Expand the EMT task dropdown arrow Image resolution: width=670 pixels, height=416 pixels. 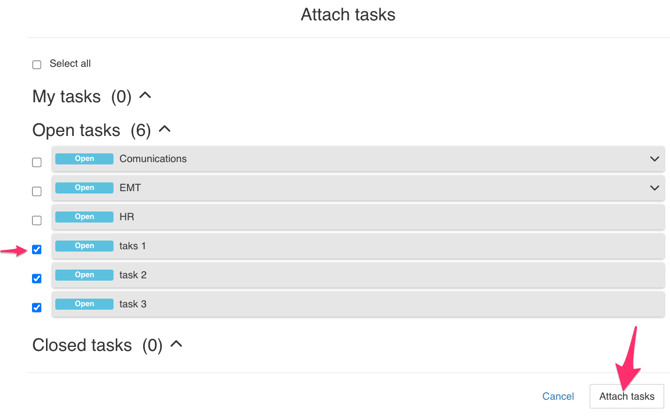pos(654,188)
